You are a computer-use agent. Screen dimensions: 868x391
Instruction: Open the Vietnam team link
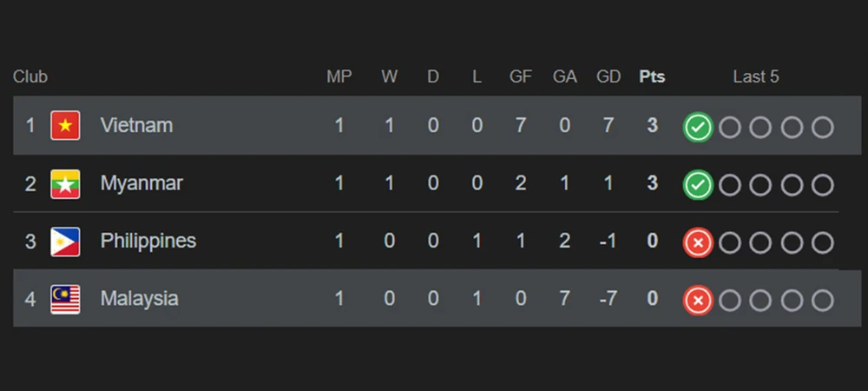[x=136, y=126]
